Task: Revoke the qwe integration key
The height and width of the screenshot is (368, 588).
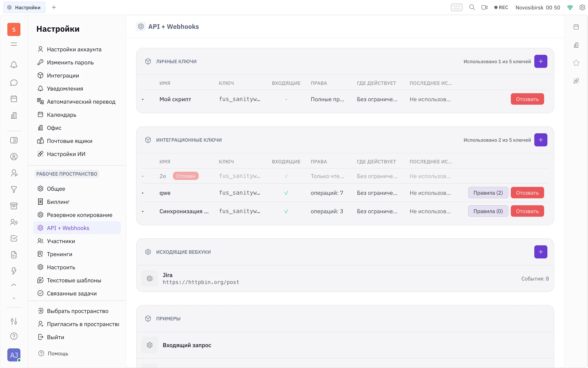Action: tap(527, 193)
